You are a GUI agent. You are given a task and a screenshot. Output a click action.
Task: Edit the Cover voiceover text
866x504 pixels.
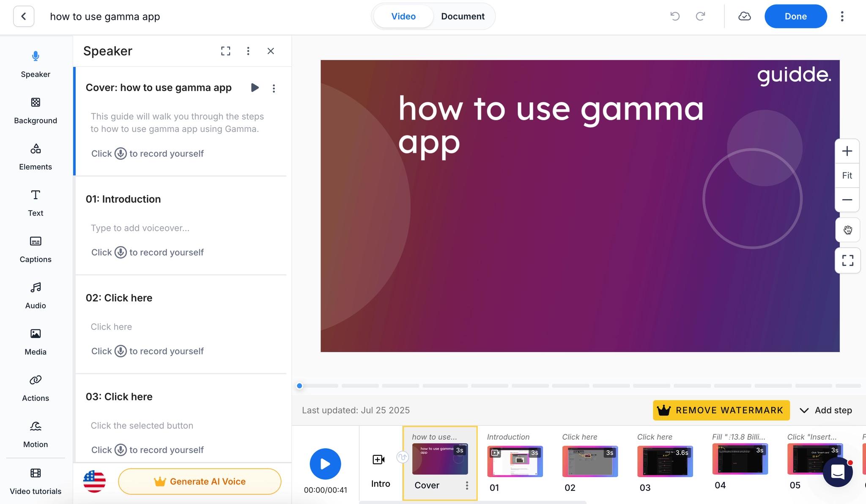[177, 123]
